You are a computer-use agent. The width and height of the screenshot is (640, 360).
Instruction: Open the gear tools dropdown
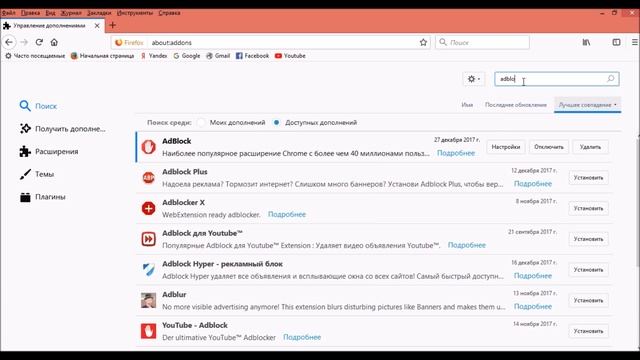pyautogui.click(x=473, y=79)
